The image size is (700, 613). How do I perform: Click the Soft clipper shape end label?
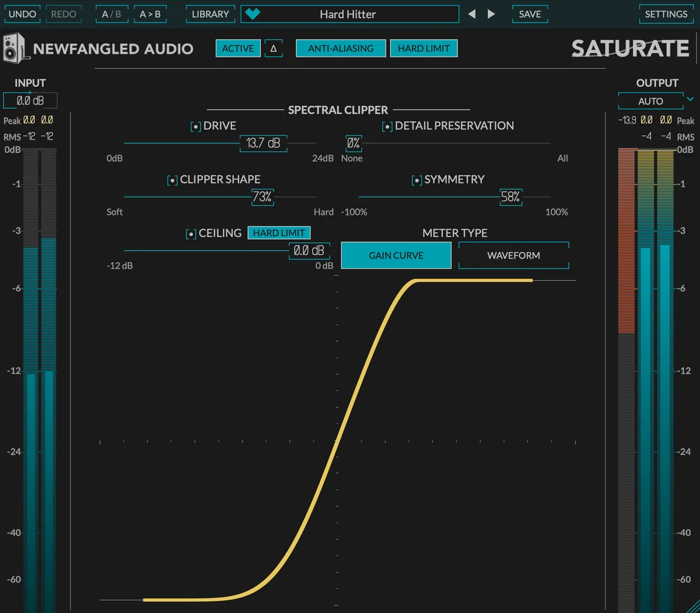pyautogui.click(x=114, y=212)
